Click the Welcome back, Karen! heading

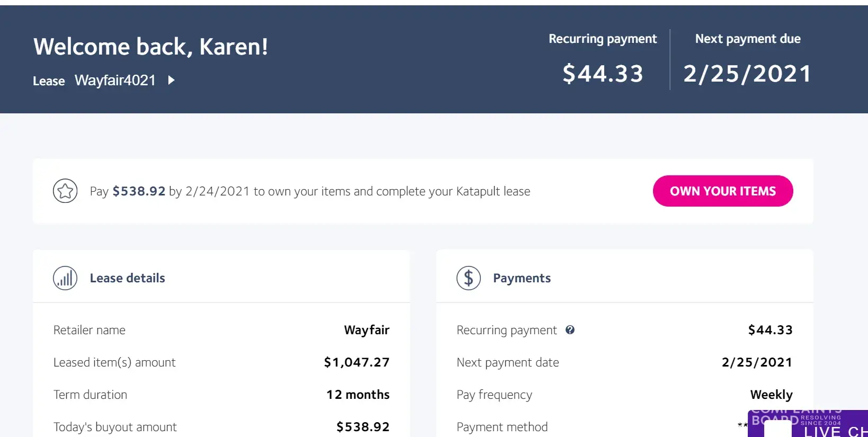pos(151,47)
